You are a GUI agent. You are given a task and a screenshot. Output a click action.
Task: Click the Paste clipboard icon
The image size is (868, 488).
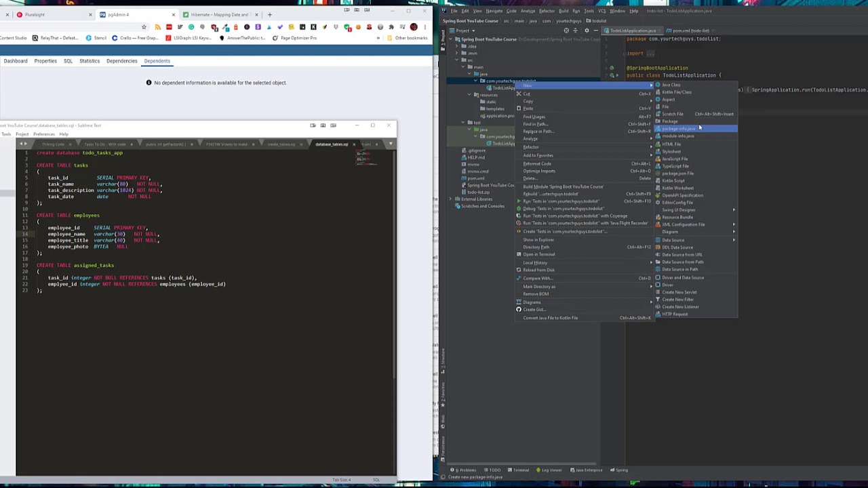[x=519, y=108]
